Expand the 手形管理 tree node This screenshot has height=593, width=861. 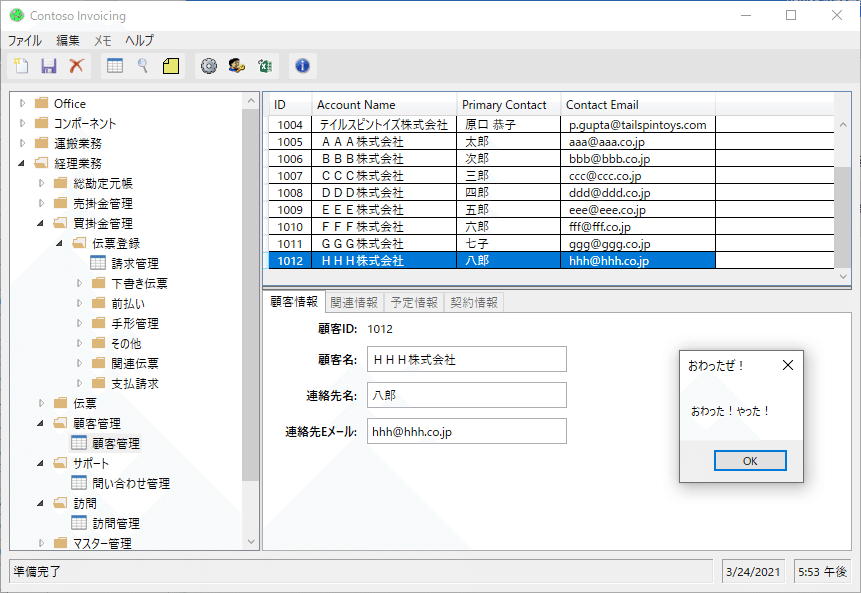point(80,323)
